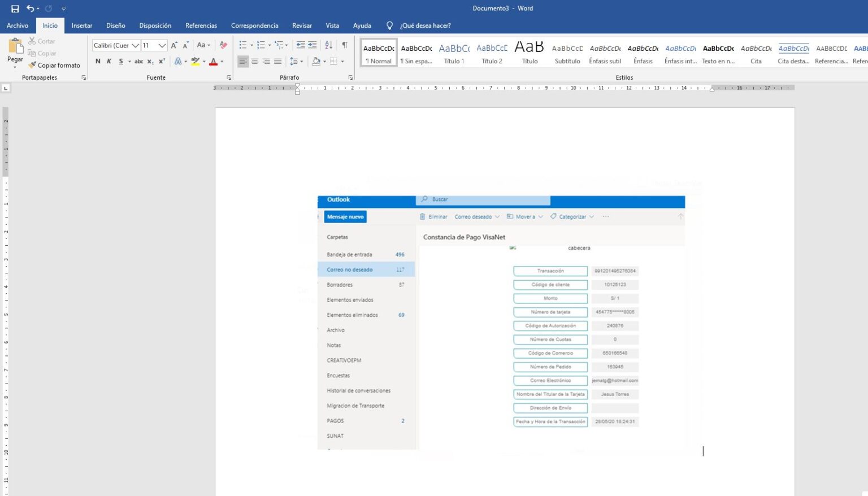Toggle underline S formatting
The width and height of the screenshot is (868, 496).
(120, 61)
